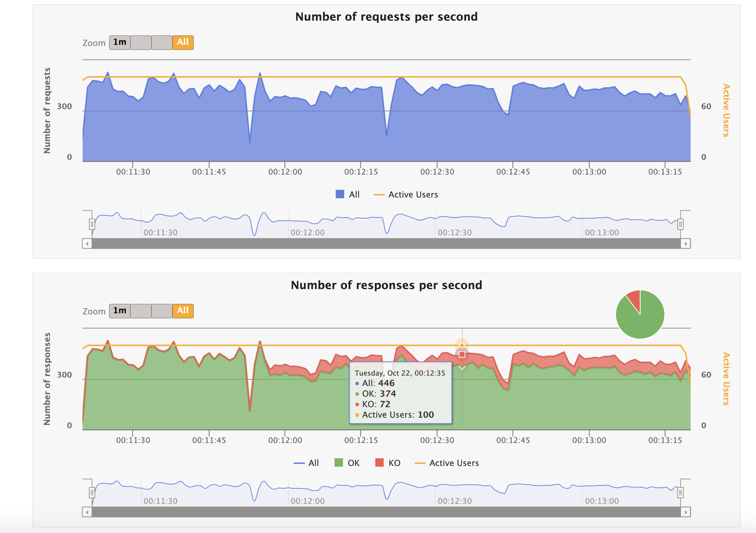
Task: Click 'All: 446' in the tooltip
Action: [x=378, y=383]
